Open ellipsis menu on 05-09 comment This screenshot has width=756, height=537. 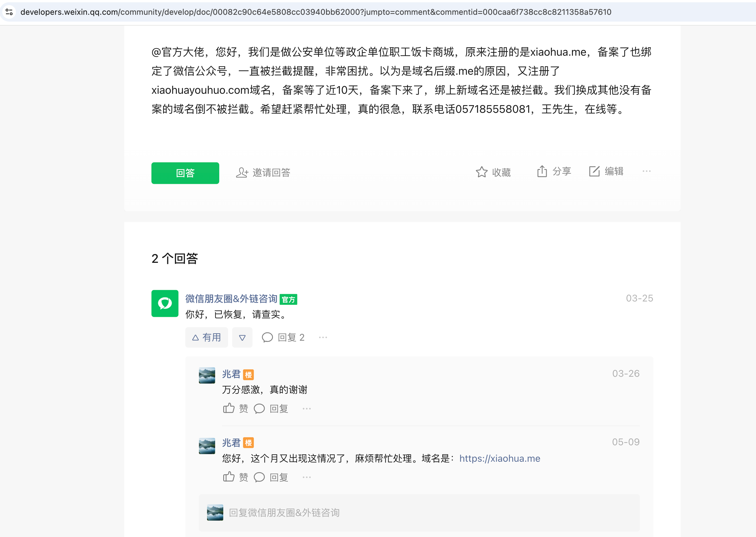tap(307, 477)
